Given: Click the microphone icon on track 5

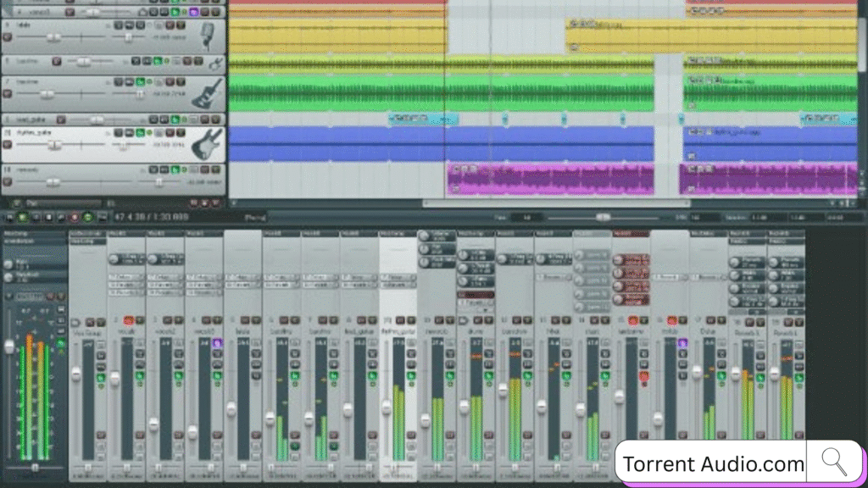Looking at the screenshot, I should coord(207,36).
